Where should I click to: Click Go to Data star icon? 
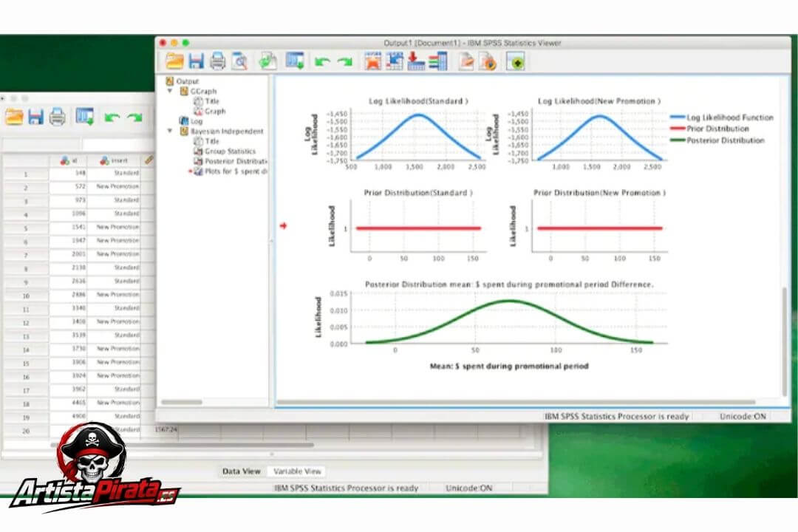point(372,61)
